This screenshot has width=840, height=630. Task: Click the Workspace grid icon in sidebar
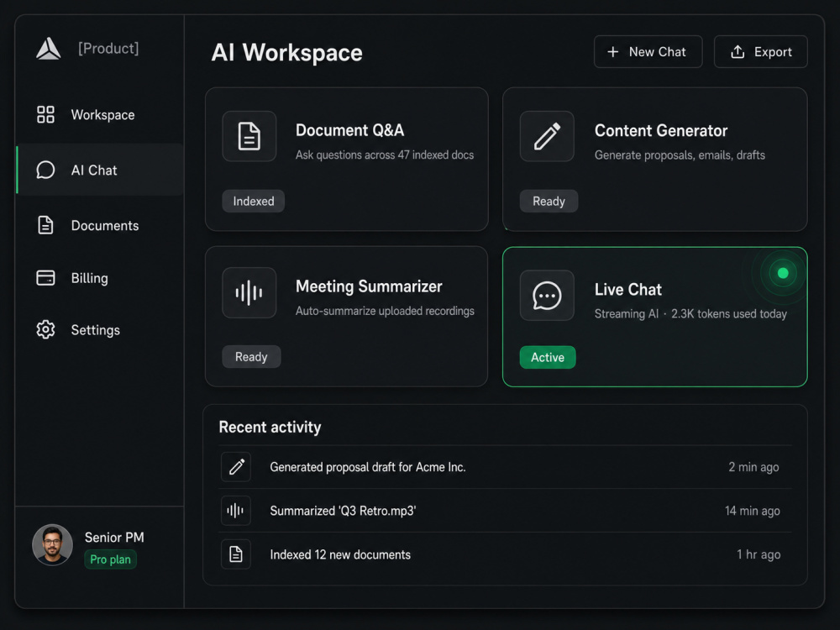(x=45, y=114)
